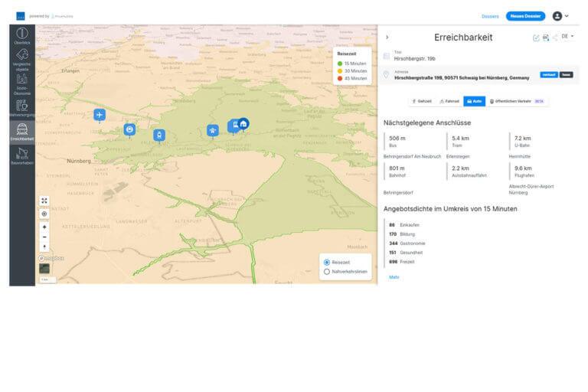Switch to the Gehzeit travel mode tab
Screen dimensions: 588x392
pyautogui.click(x=422, y=101)
